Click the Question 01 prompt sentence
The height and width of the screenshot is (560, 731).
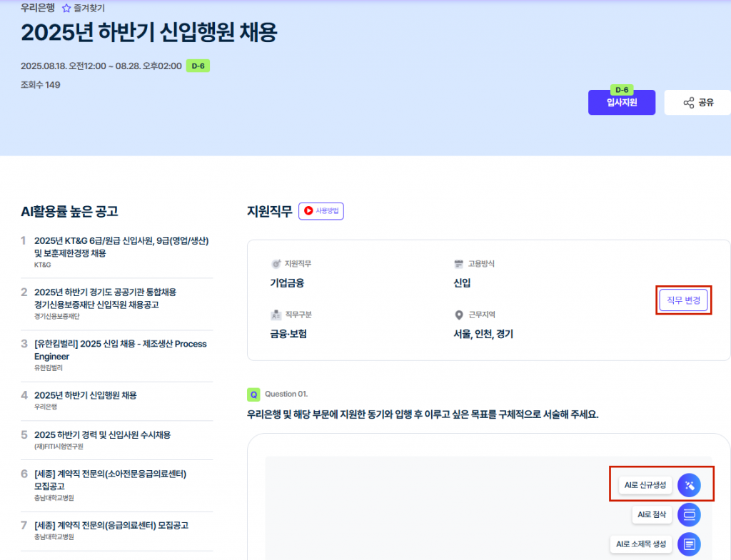423,414
